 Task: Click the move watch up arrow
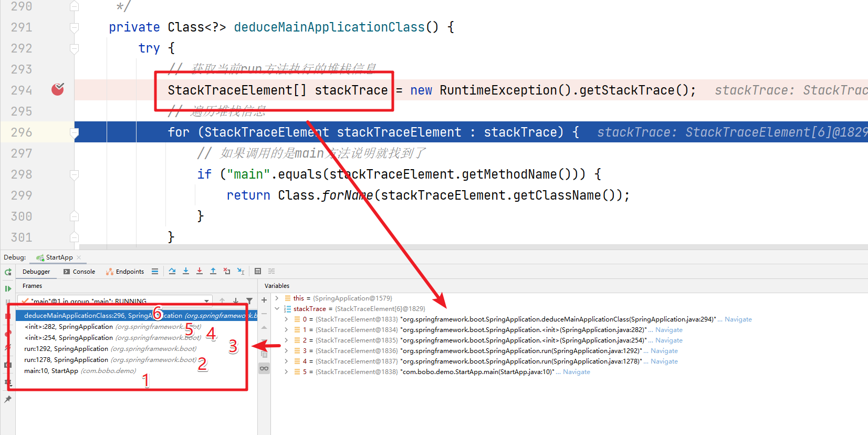[x=264, y=327]
